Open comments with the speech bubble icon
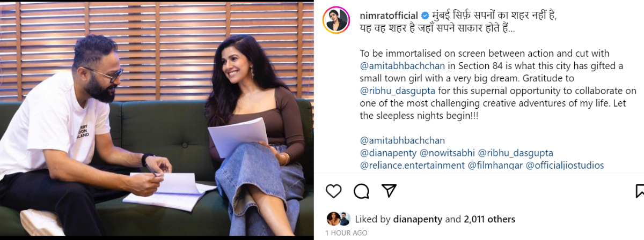 pyautogui.click(x=362, y=191)
